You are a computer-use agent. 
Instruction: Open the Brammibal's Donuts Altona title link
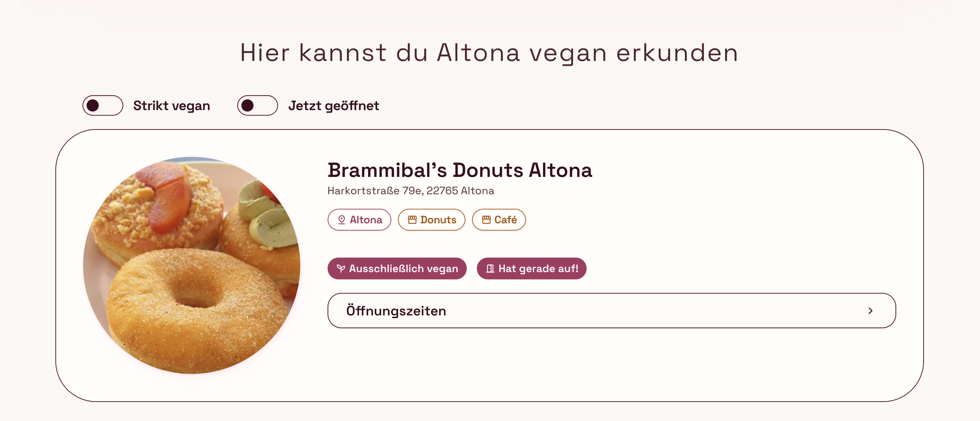click(x=460, y=170)
